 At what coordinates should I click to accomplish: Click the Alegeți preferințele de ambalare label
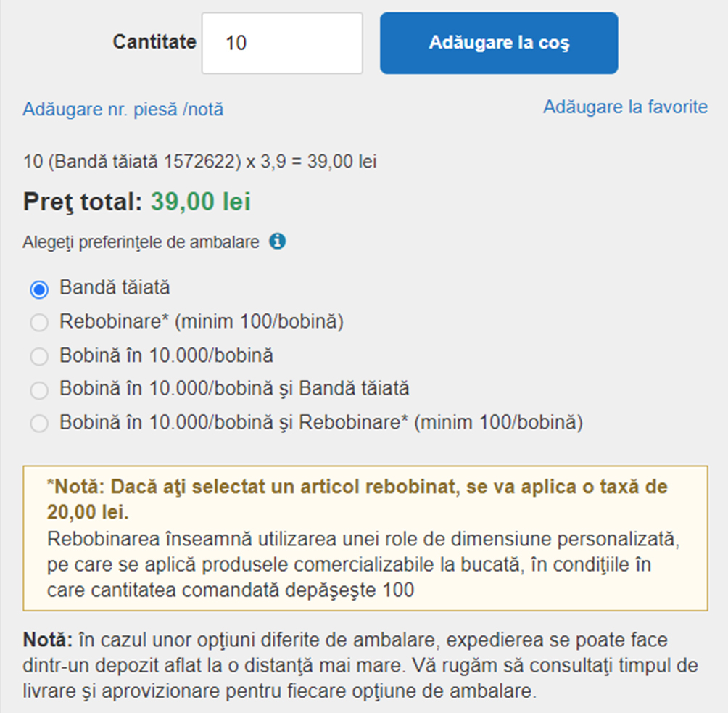tap(141, 242)
